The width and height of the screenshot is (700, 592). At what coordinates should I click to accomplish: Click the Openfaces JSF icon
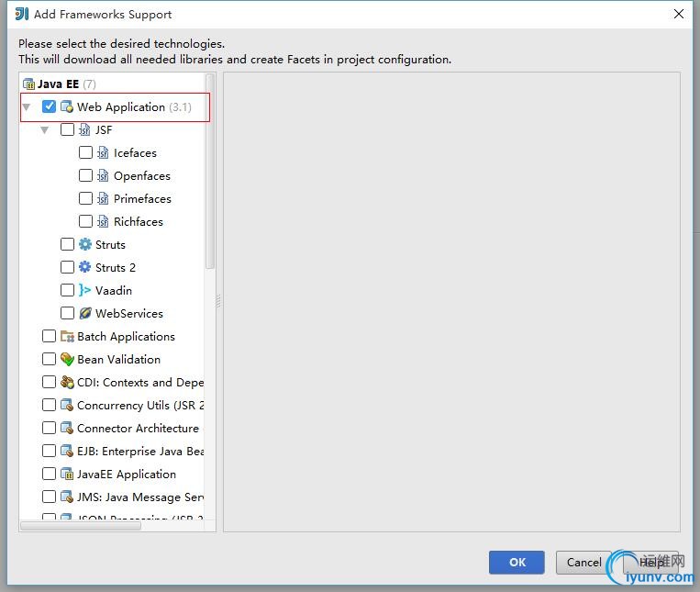pyautogui.click(x=103, y=176)
